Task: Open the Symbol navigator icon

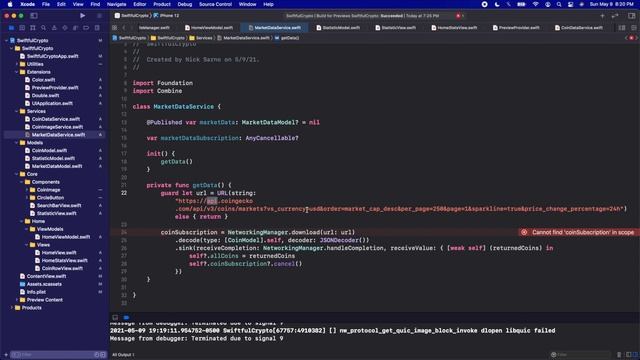Action: coord(33,28)
